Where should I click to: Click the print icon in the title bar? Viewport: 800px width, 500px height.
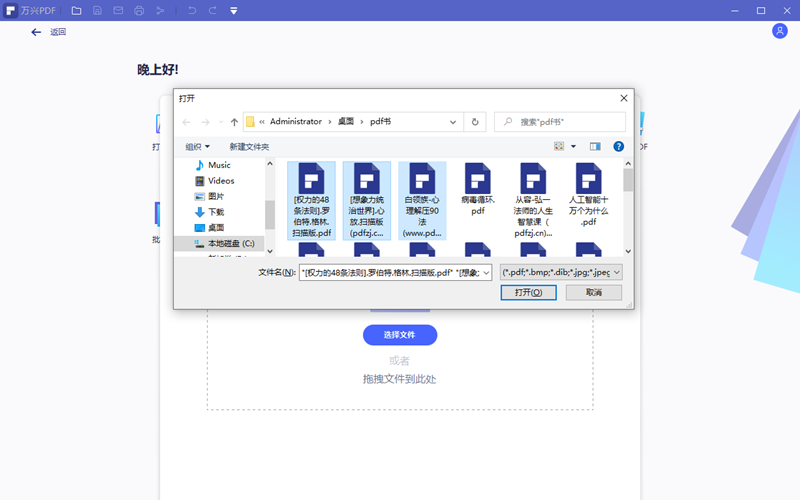click(x=139, y=10)
